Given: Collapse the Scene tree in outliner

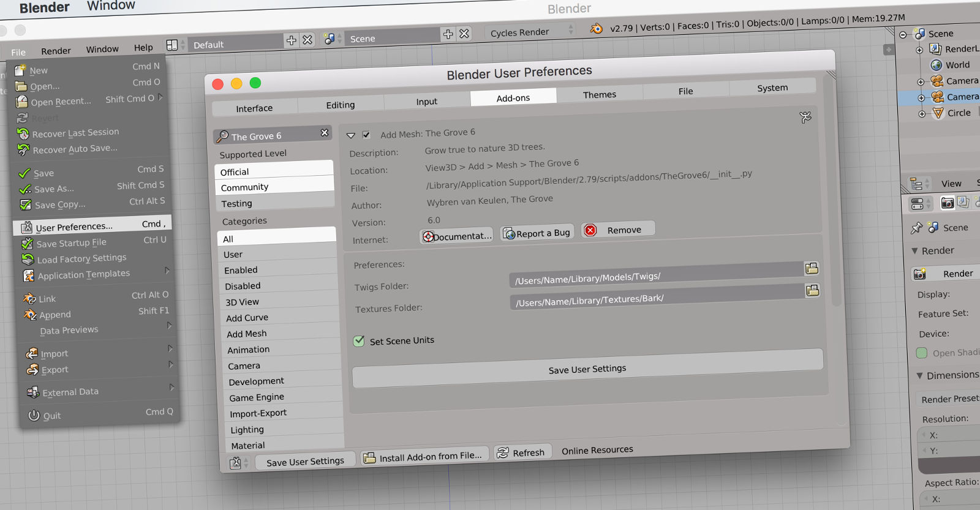Looking at the screenshot, I should coord(903,35).
